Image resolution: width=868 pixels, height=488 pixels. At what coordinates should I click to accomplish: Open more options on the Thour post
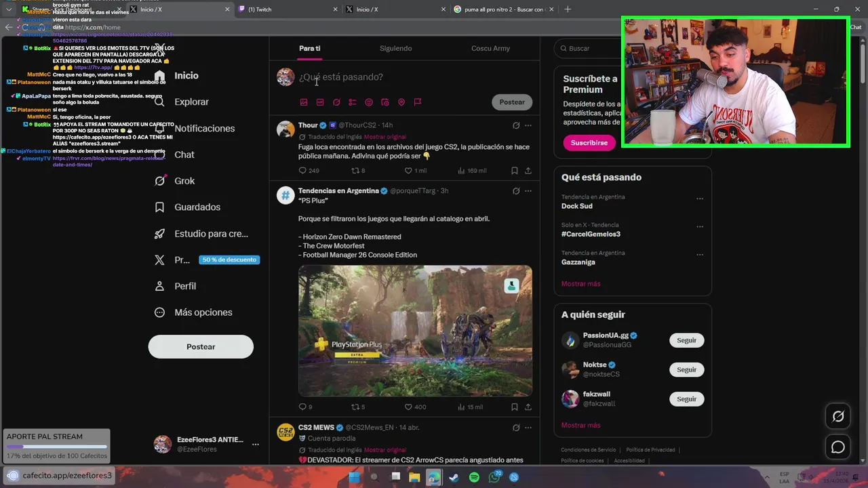pyautogui.click(x=528, y=125)
